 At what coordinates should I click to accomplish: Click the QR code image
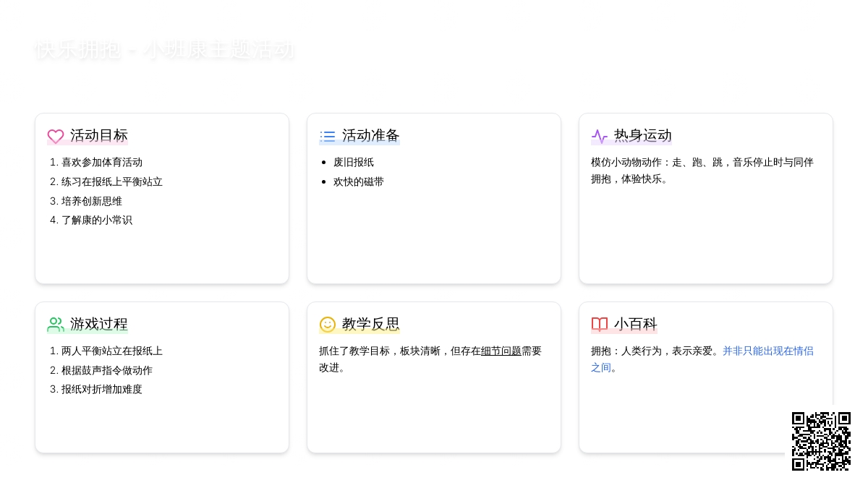point(821,441)
